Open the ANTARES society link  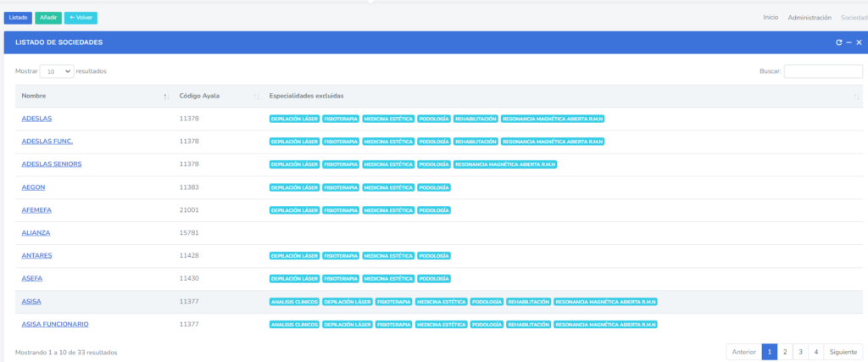pos(36,256)
